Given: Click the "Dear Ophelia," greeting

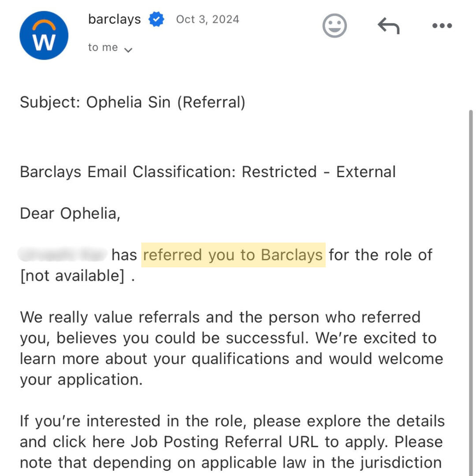Looking at the screenshot, I should [x=70, y=213].
